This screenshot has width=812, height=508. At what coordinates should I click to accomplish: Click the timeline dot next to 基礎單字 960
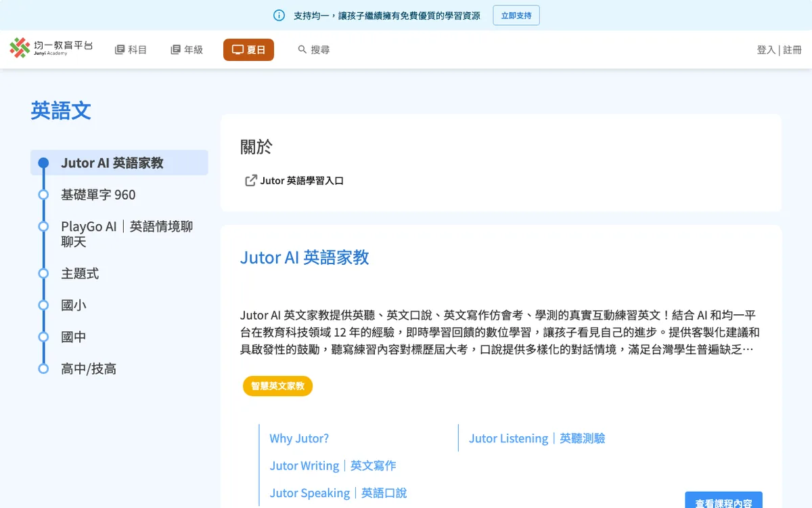click(x=43, y=194)
